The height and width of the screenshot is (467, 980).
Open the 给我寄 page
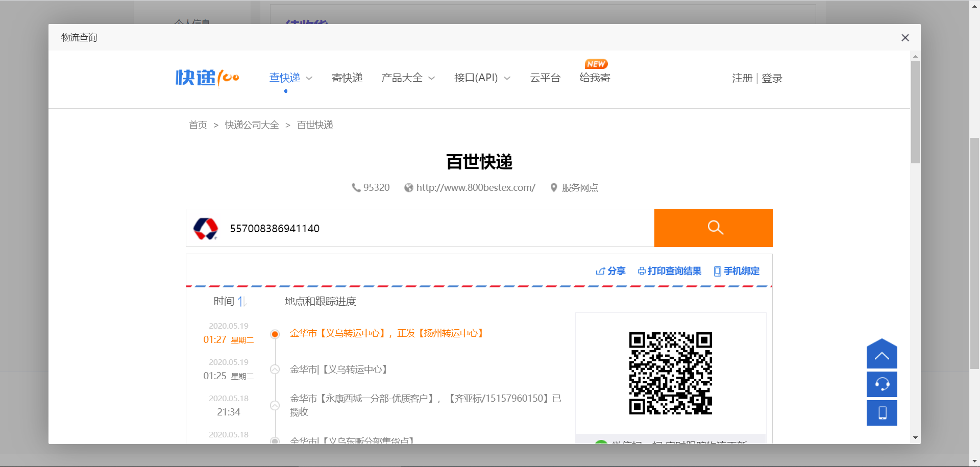(x=595, y=78)
